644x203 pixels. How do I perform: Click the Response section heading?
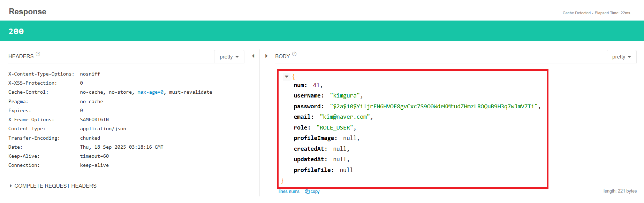pyautogui.click(x=28, y=11)
